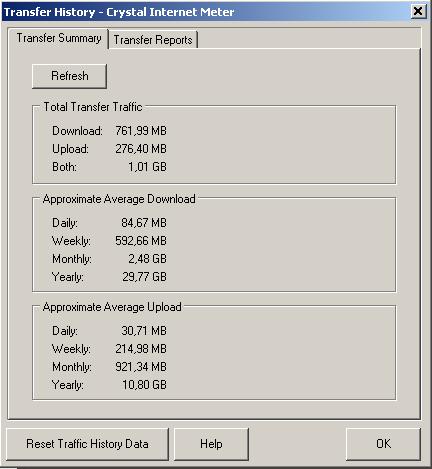Open Help for transfer history
The width and height of the screenshot is (432, 469).
pyautogui.click(x=211, y=444)
